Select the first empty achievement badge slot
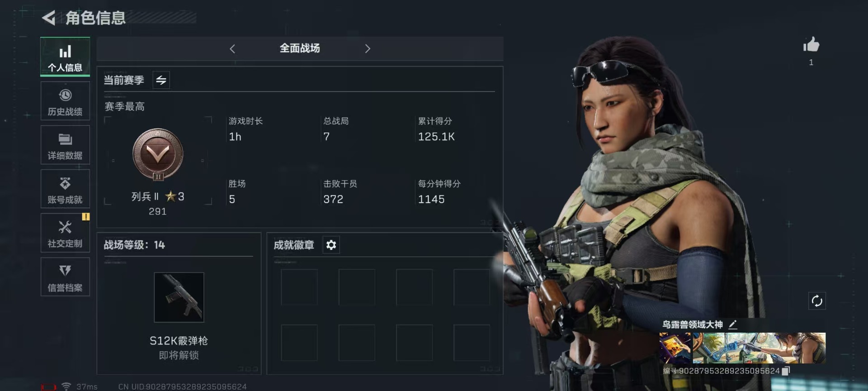This screenshot has height=391, width=868. tap(299, 287)
